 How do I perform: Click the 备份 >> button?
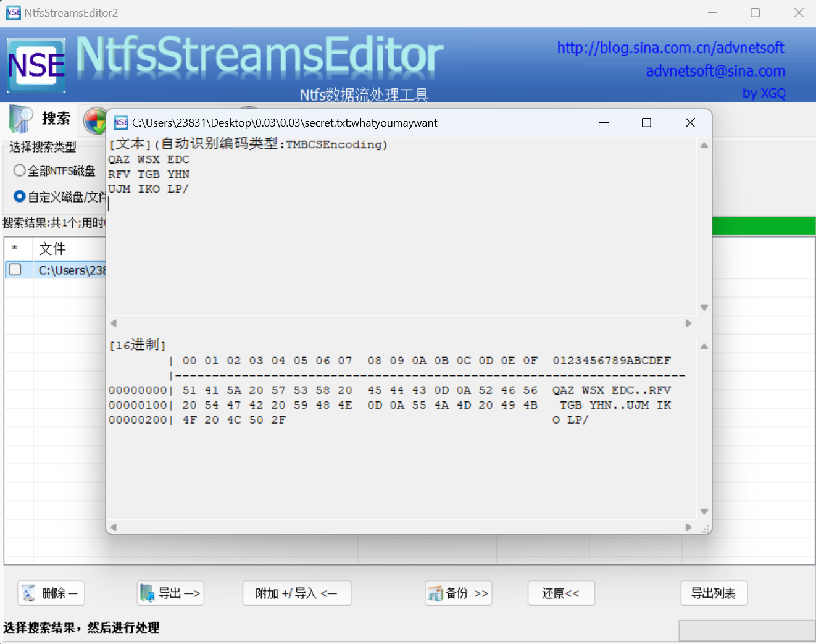coord(459,593)
